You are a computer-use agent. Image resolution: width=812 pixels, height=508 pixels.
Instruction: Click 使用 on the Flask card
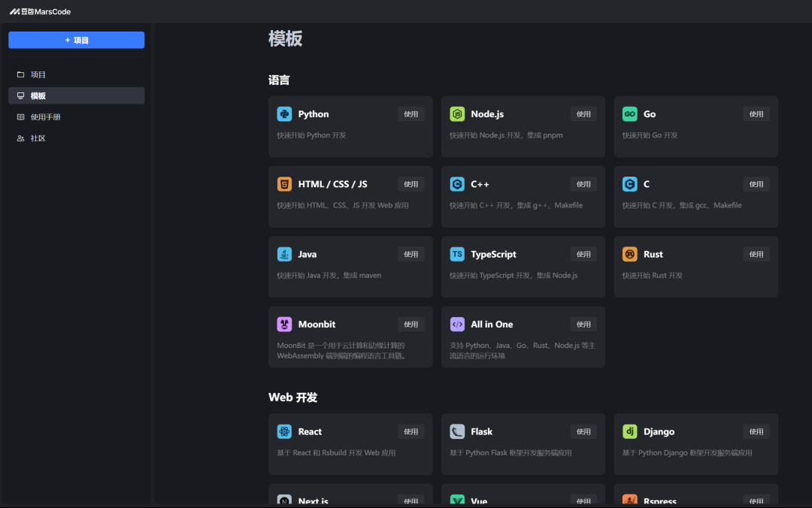(583, 431)
